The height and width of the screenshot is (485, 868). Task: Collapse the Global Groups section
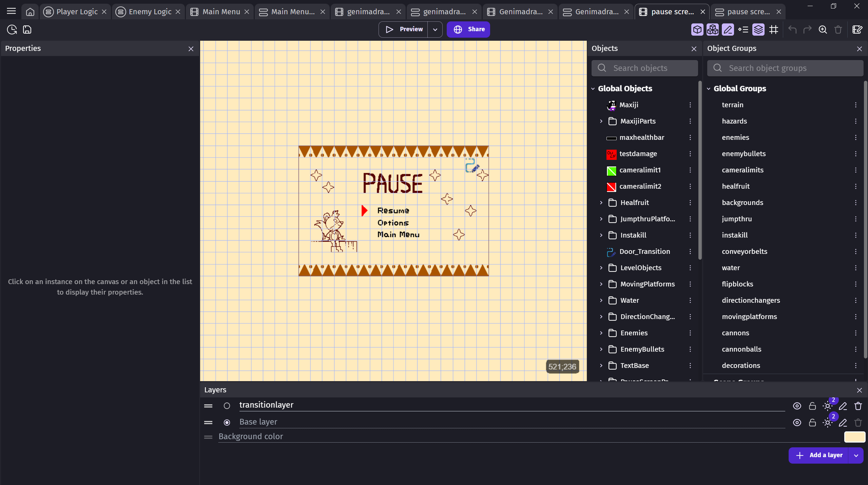(x=709, y=89)
